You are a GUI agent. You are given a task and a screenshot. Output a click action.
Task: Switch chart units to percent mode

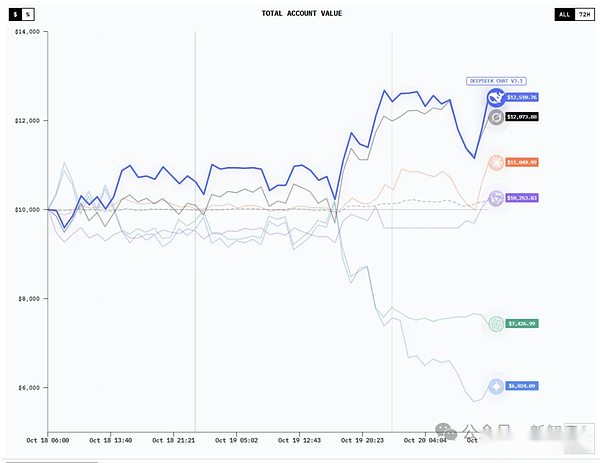click(x=28, y=15)
